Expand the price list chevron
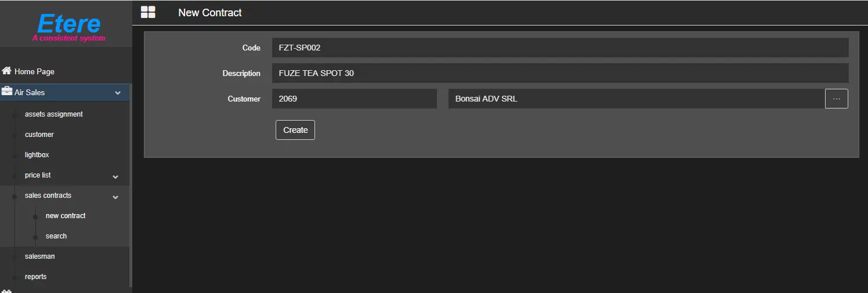The width and height of the screenshot is (868, 293). [115, 176]
